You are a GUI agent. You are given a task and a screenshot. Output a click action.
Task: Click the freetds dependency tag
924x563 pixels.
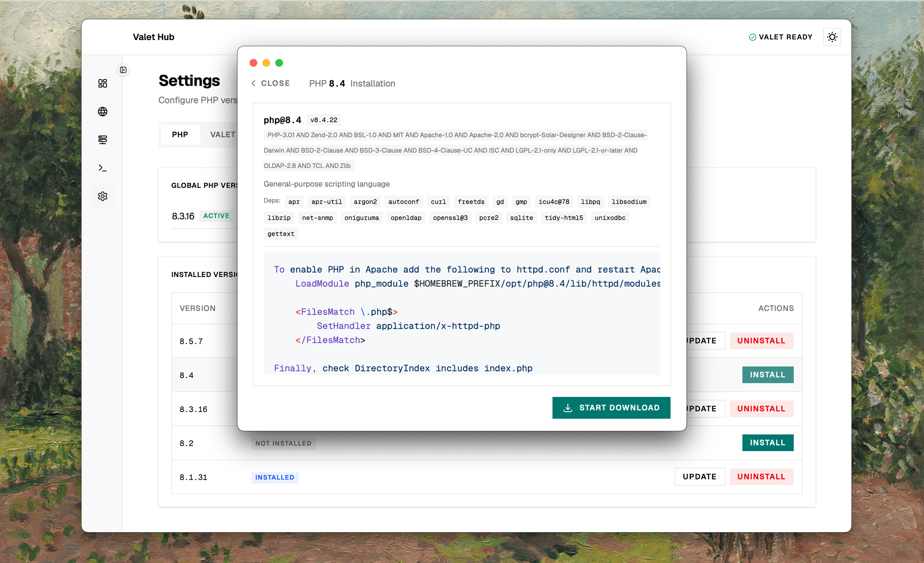tap(471, 202)
